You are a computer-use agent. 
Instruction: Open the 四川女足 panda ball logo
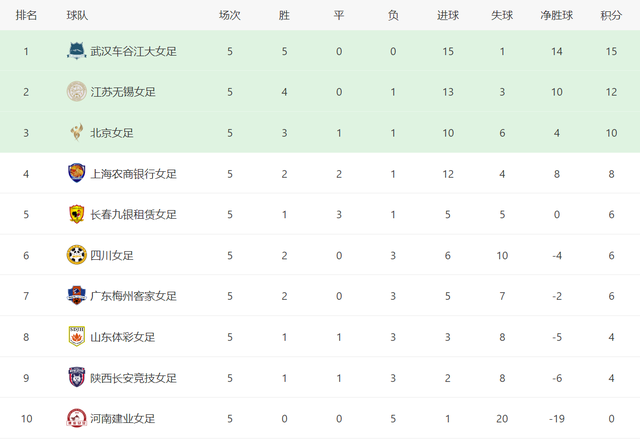(76, 255)
